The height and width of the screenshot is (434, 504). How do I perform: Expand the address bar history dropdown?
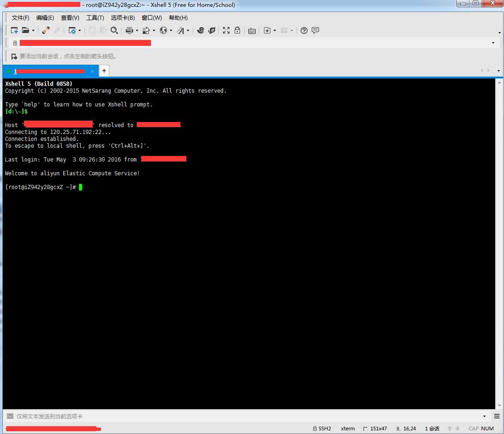pyautogui.click(x=493, y=43)
